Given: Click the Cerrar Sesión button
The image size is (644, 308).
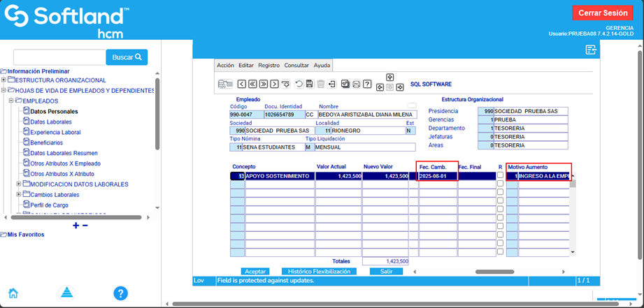Looking at the screenshot, I should pyautogui.click(x=602, y=13).
